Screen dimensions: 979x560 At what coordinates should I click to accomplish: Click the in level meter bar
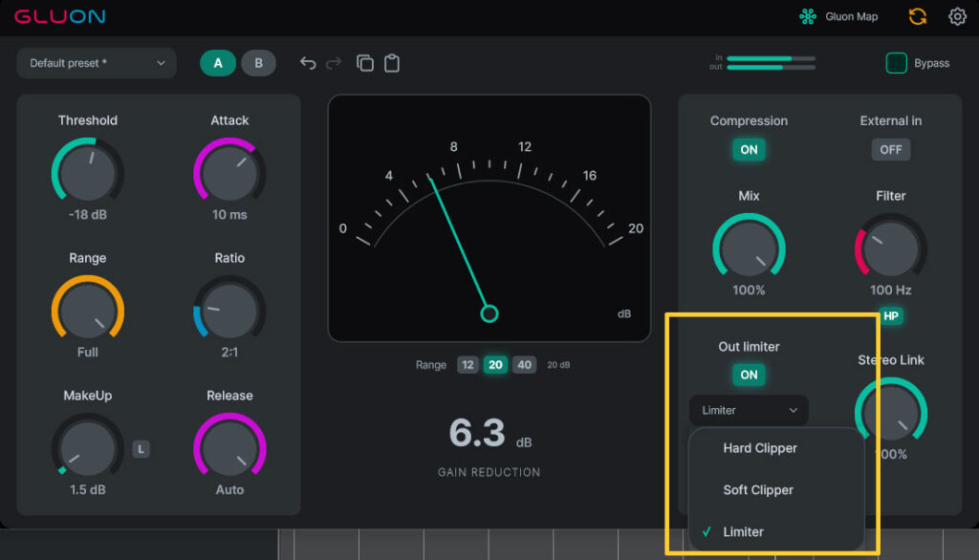772,58
